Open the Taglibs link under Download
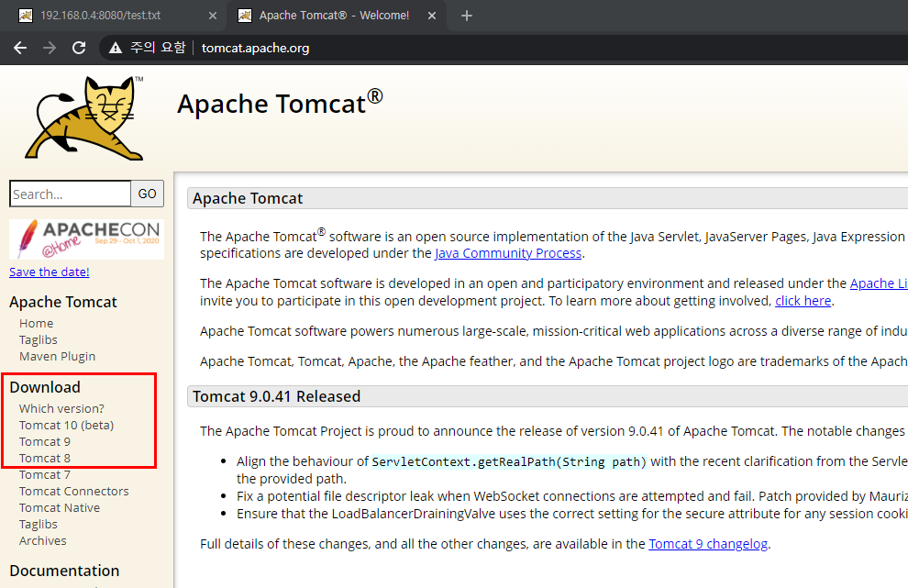This screenshot has height=588, width=908. pos(39,525)
